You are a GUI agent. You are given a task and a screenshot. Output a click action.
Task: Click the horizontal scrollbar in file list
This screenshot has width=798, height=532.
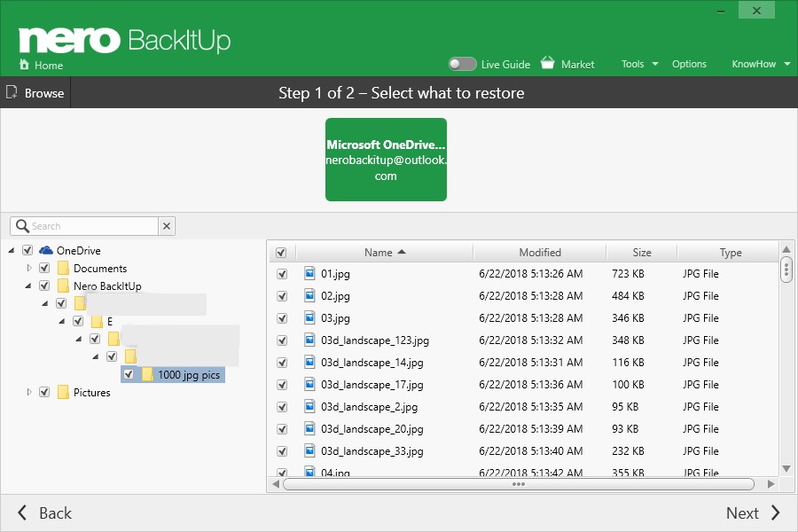(519, 484)
